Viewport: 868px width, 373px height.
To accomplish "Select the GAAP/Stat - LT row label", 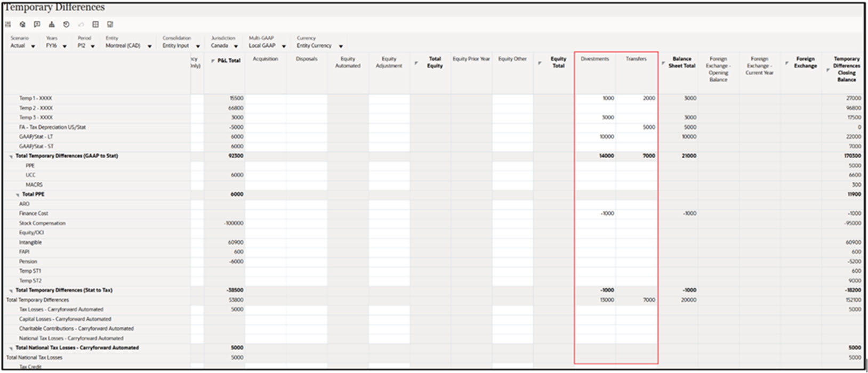I will (36, 137).
